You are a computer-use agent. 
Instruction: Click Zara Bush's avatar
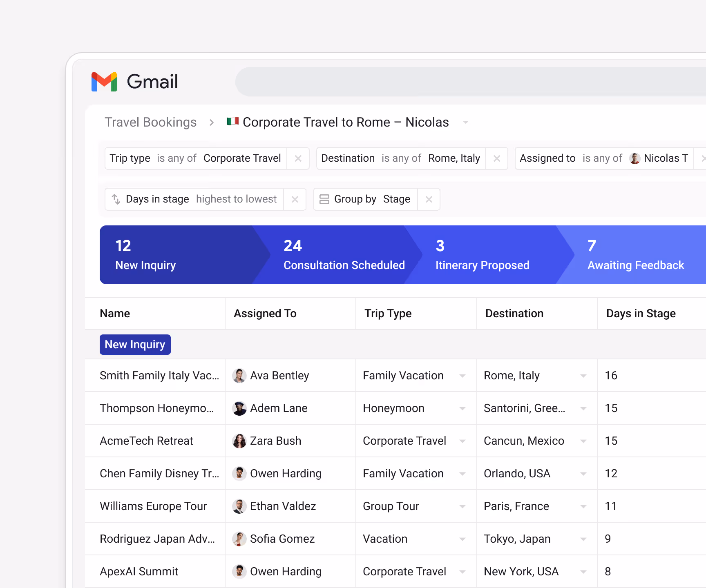click(x=239, y=441)
